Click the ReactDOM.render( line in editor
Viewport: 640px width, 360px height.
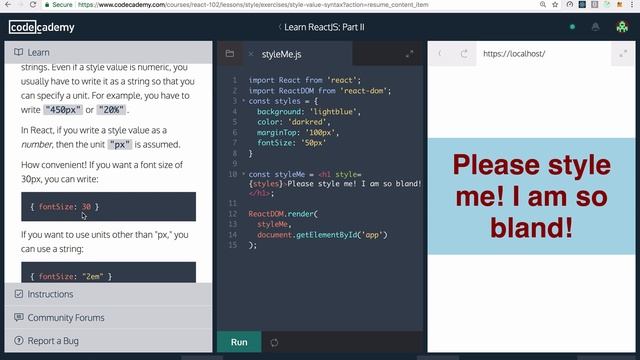coord(283,214)
